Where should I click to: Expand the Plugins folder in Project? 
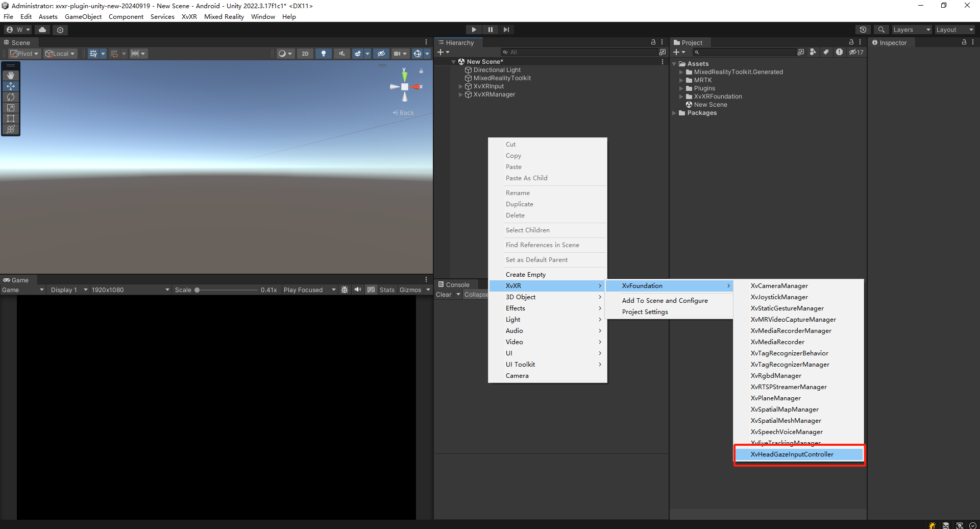[x=681, y=88]
